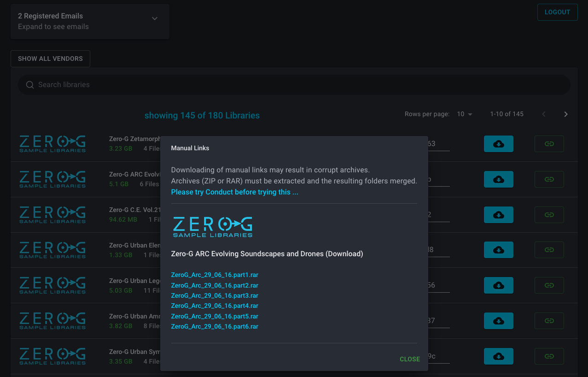The height and width of the screenshot is (377, 588).
Task: Download ZeroG_Arc part1.rar link
Action: tap(215, 275)
